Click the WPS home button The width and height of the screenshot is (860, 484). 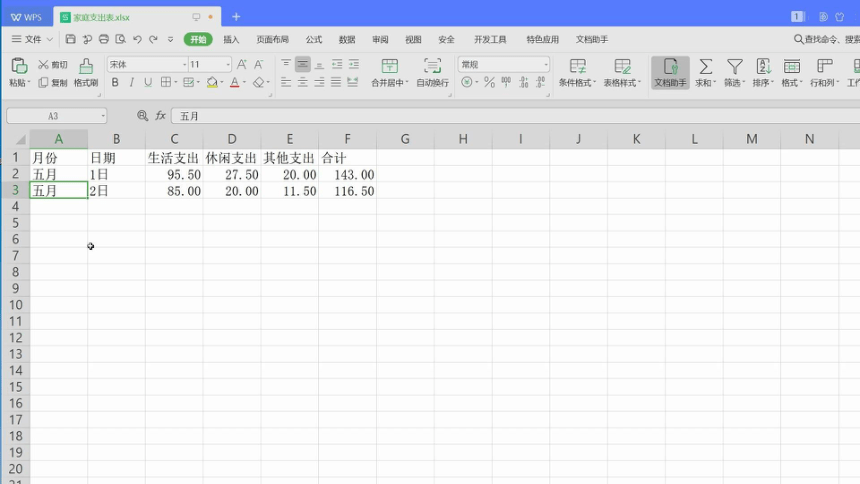click(x=26, y=17)
